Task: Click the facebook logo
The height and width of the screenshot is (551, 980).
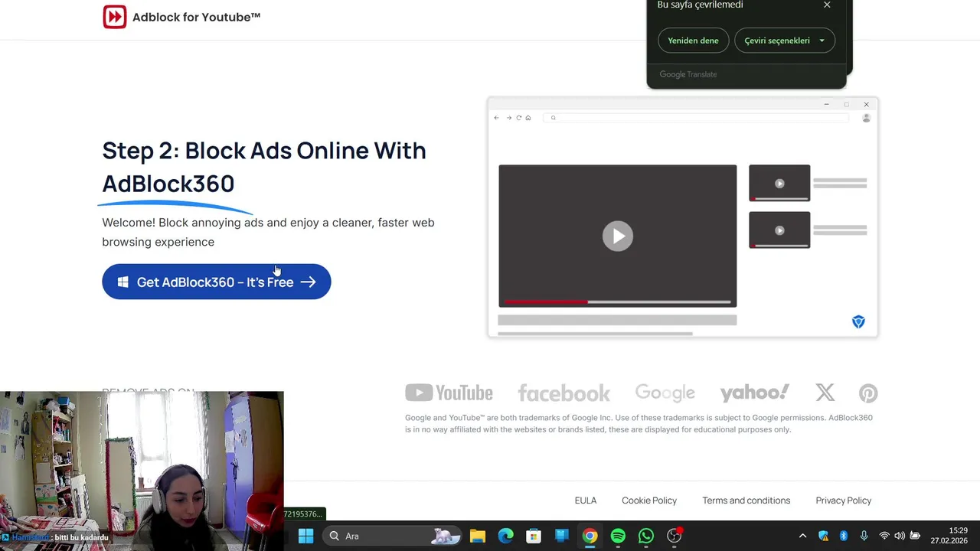Action: coord(563,393)
